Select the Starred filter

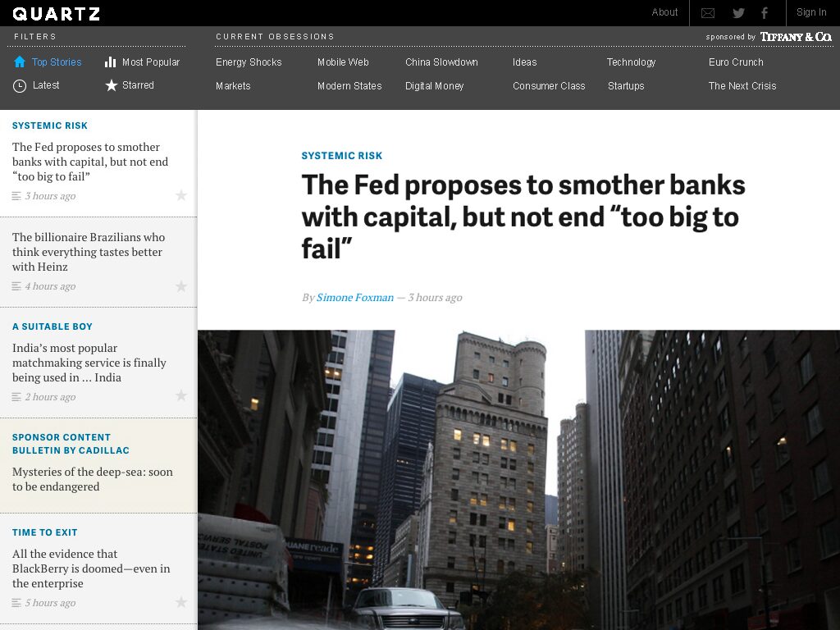tap(138, 85)
